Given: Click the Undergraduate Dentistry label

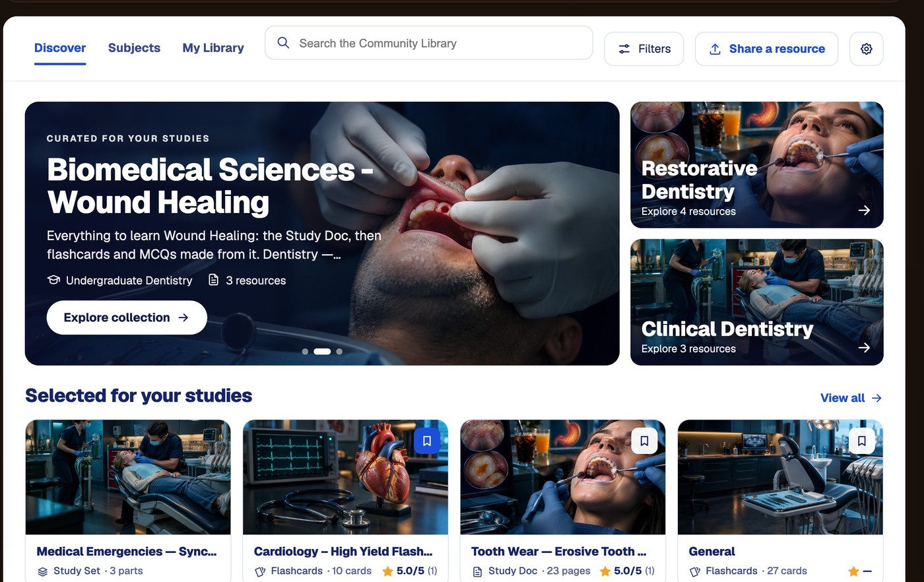Looking at the screenshot, I should click(x=129, y=280).
